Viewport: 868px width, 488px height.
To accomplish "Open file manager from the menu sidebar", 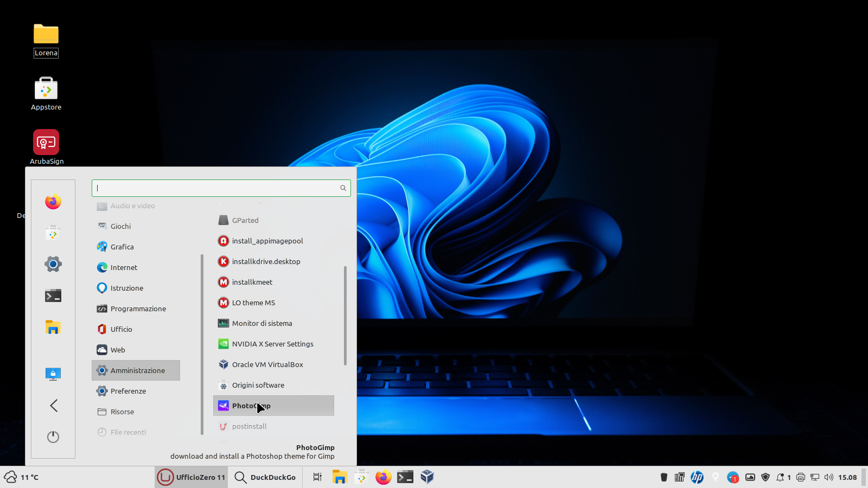I will click(x=53, y=327).
